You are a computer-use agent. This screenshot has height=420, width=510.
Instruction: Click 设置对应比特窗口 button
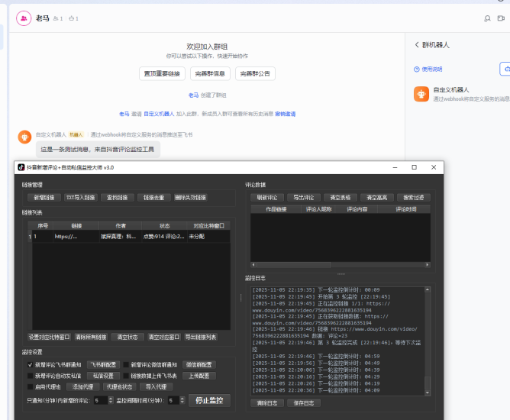pos(49,337)
